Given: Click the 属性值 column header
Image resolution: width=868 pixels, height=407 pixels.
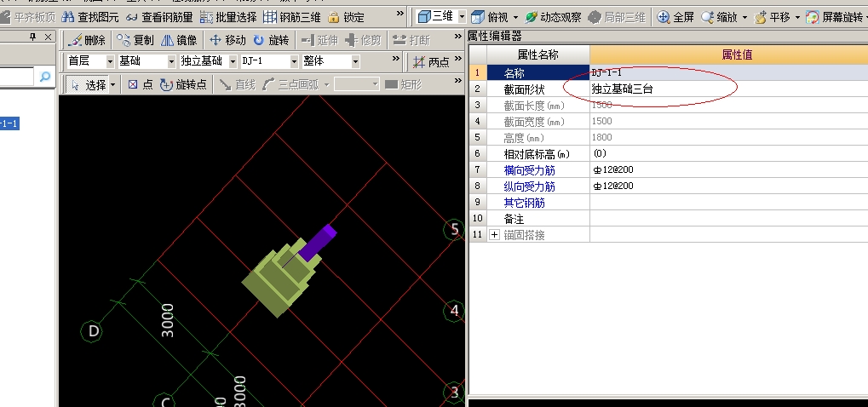Looking at the screenshot, I should pyautogui.click(x=728, y=54).
